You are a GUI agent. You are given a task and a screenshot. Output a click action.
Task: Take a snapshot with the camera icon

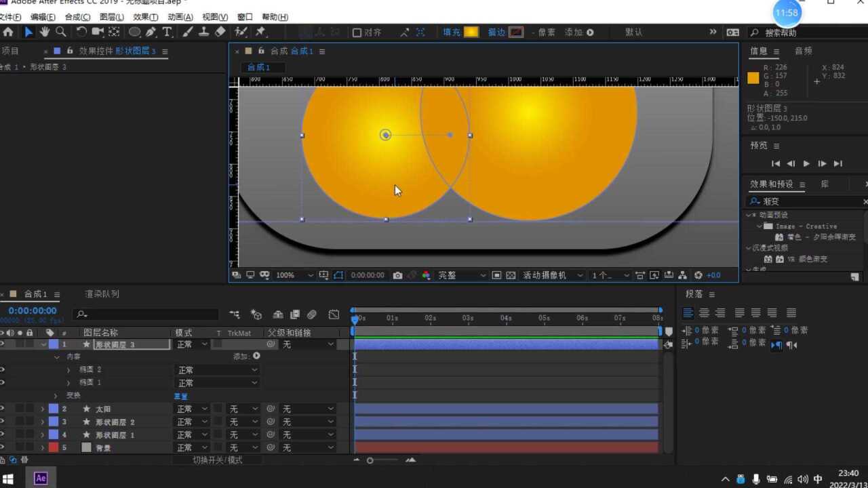click(397, 275)
